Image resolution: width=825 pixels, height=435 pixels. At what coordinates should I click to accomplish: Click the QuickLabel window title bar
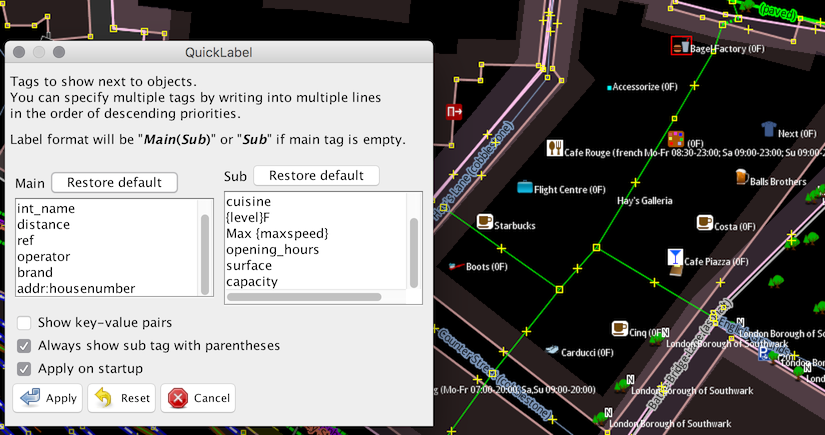pyautogui.click(x=219, y=53)
